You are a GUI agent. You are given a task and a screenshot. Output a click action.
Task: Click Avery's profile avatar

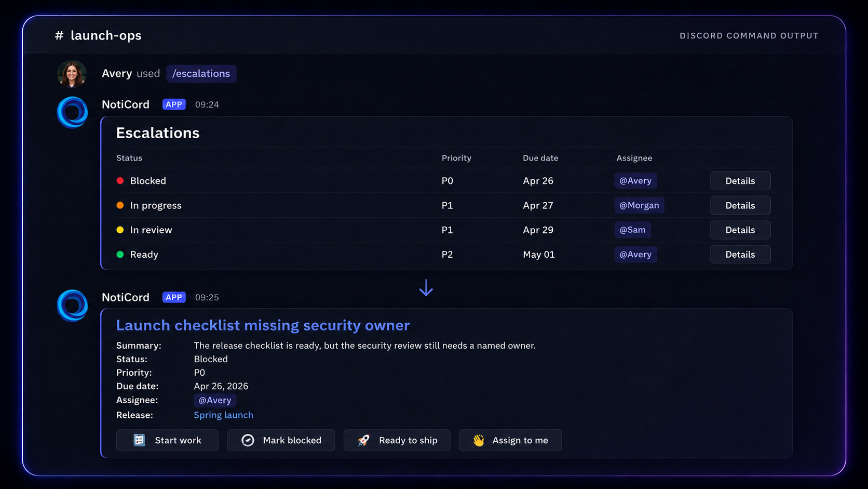[x=72, y=74]
